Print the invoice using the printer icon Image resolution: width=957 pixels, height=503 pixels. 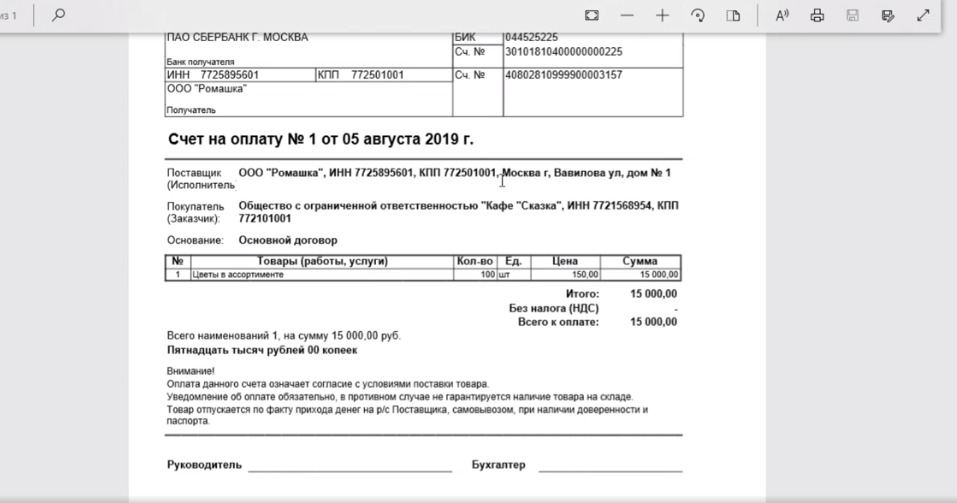pos(817,15)
